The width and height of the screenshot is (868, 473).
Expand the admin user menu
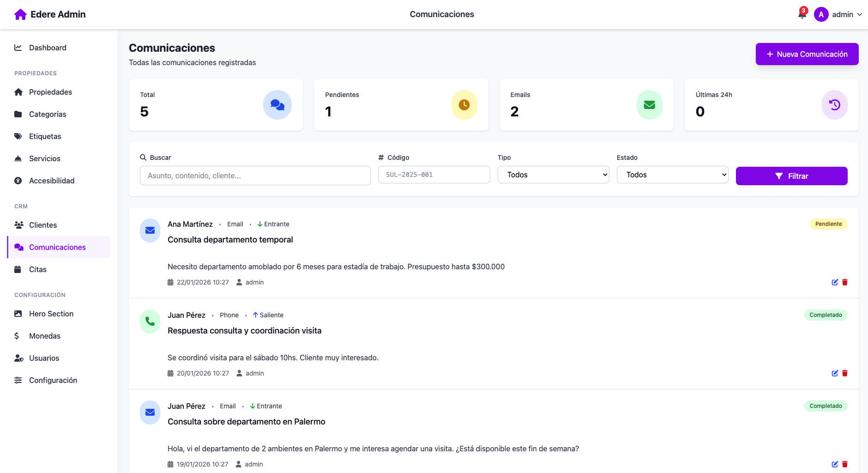tap(838, 14)
